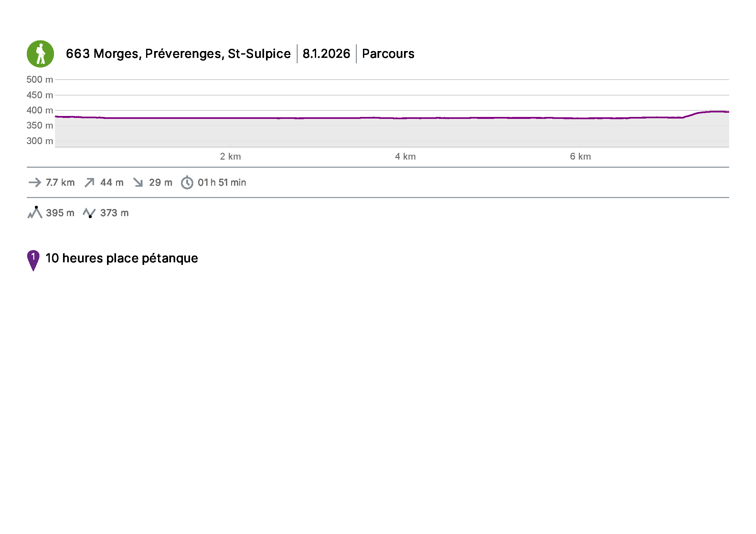Click the green hiker icon

coord(40,54)
